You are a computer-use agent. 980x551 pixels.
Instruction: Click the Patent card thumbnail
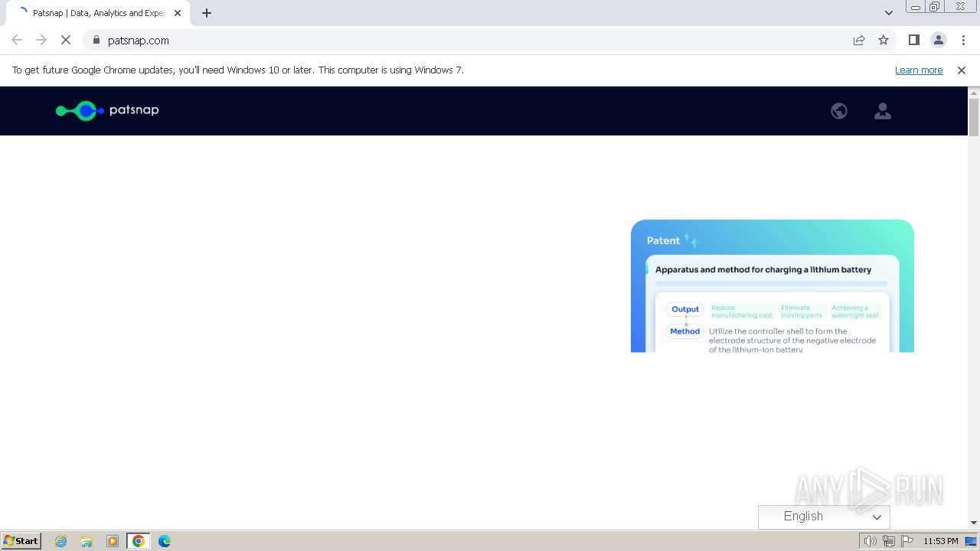coord(773,286)
